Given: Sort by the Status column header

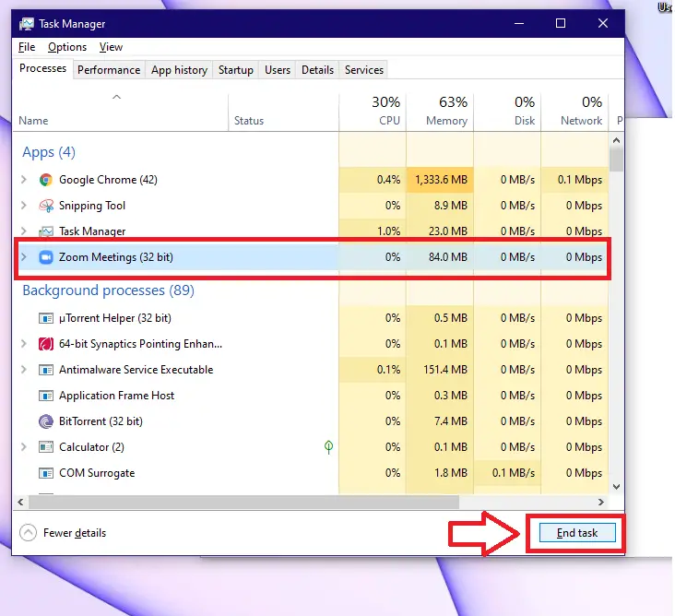Looking at the screenshot, I should [x=284, y=111].
